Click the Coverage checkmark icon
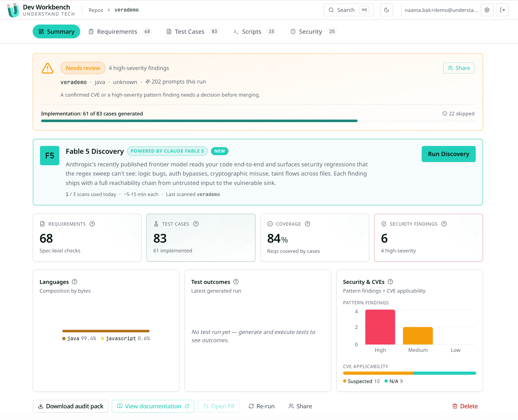 pyautogui.click(x=270, y=224)
